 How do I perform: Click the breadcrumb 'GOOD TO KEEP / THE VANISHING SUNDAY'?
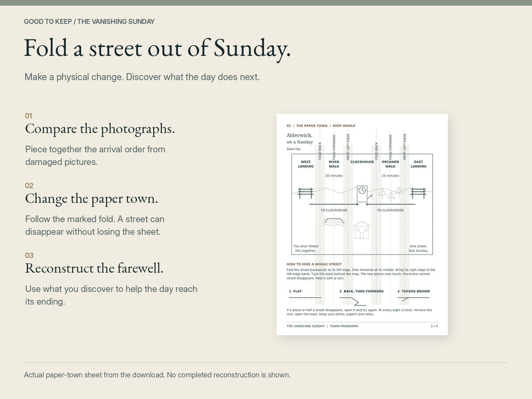[89, 22]
